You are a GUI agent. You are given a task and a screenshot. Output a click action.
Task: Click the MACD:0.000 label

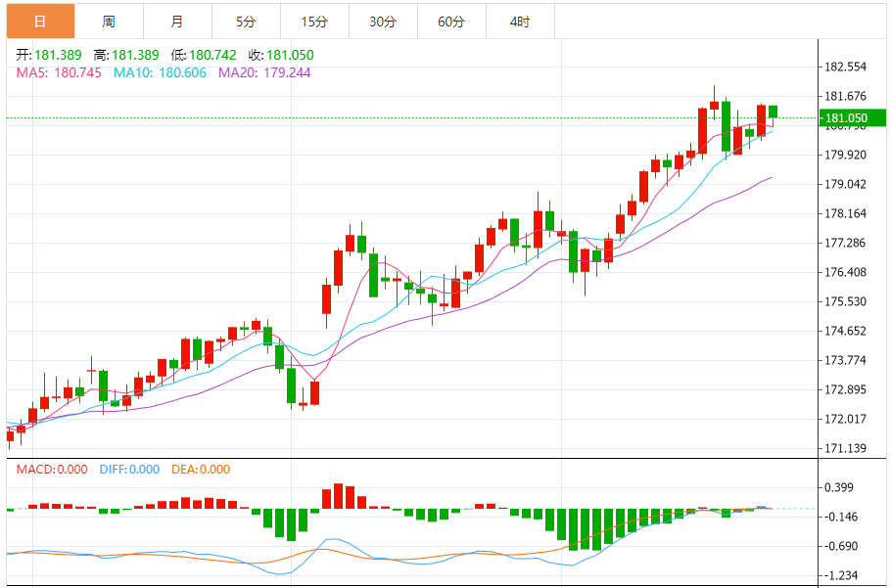[52, 470]
